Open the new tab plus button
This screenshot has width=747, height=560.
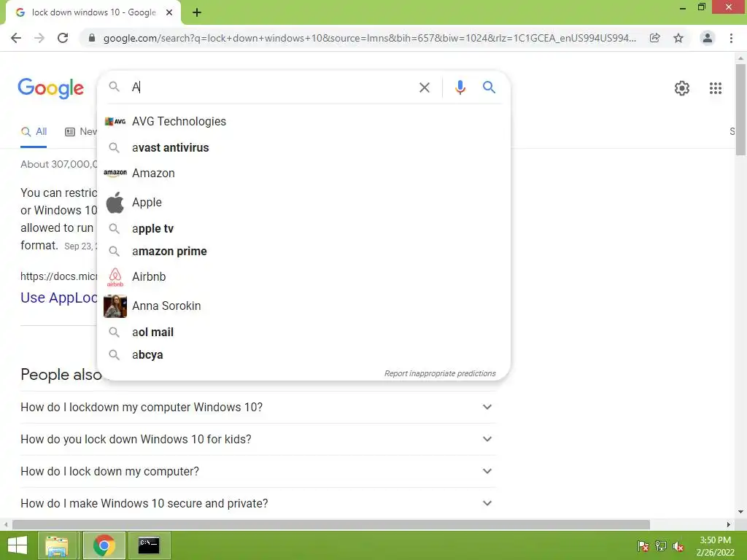pyautogui.click(x=197, y=13)
